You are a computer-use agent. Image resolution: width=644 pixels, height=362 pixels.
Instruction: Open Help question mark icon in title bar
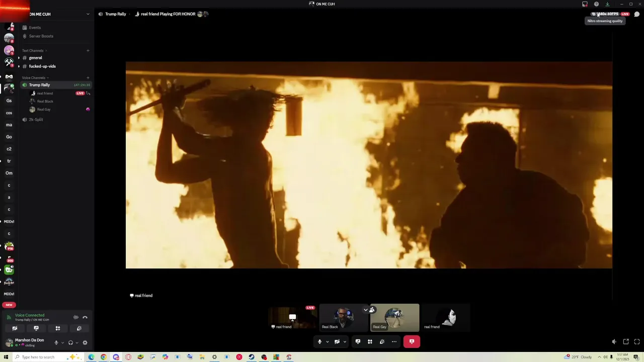coord(596,4)
